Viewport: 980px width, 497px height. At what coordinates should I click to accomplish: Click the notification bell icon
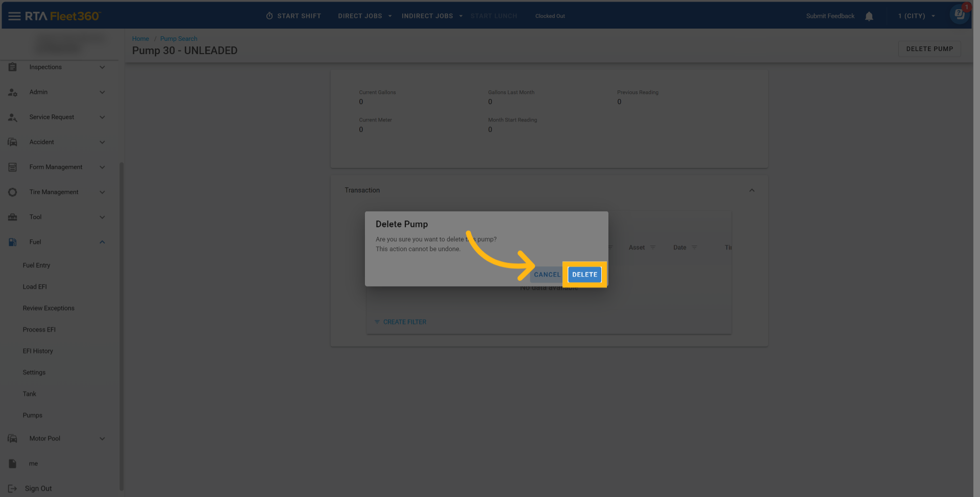(869, 16)
